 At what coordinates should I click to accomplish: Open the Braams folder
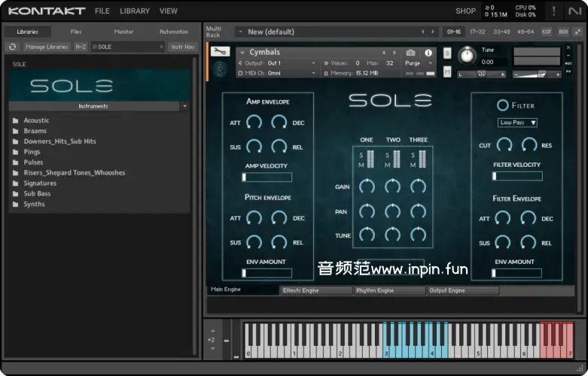point(35,131)
